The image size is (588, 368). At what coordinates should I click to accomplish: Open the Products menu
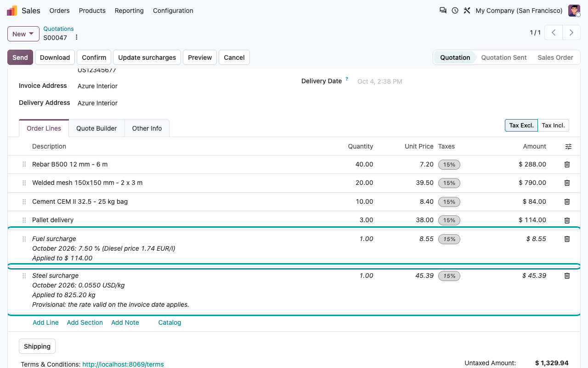[92, 11]
